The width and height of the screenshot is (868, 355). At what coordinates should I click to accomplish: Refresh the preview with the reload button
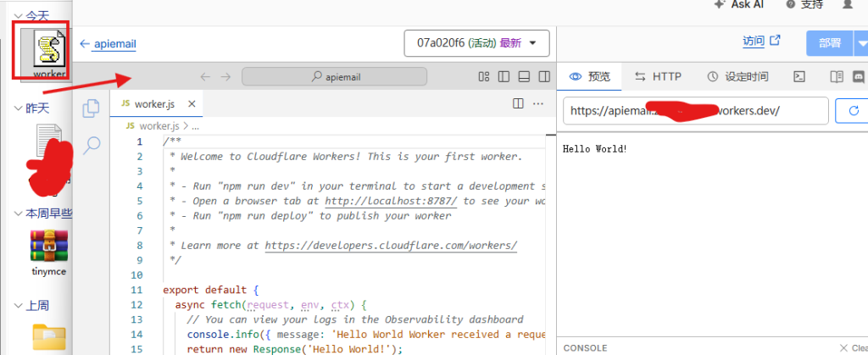point(851,111)
